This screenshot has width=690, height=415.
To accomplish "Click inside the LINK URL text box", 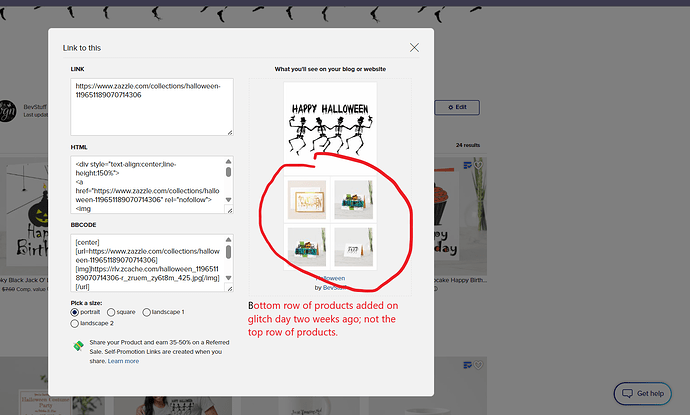I will click(152, 107).
